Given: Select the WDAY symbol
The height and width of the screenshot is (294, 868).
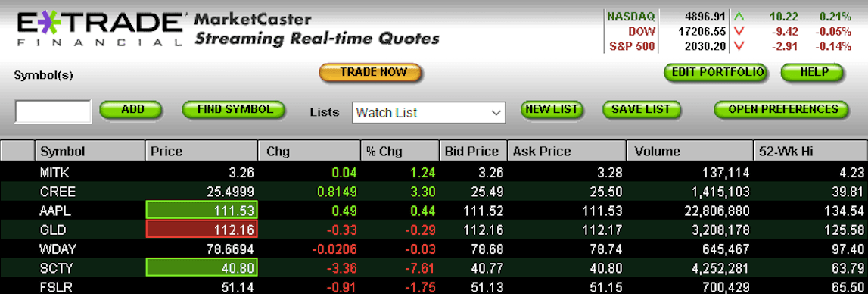Looking at the screenshot, I should tap(58, 249).
